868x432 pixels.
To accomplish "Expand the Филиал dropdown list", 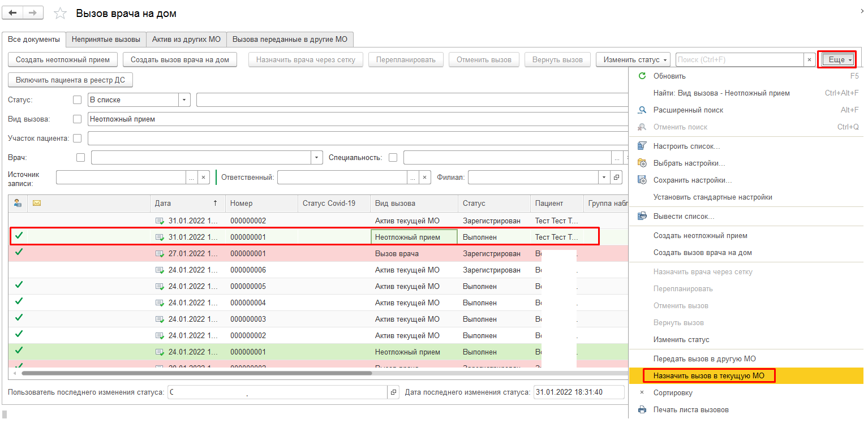I will click(x=604, y=178).
